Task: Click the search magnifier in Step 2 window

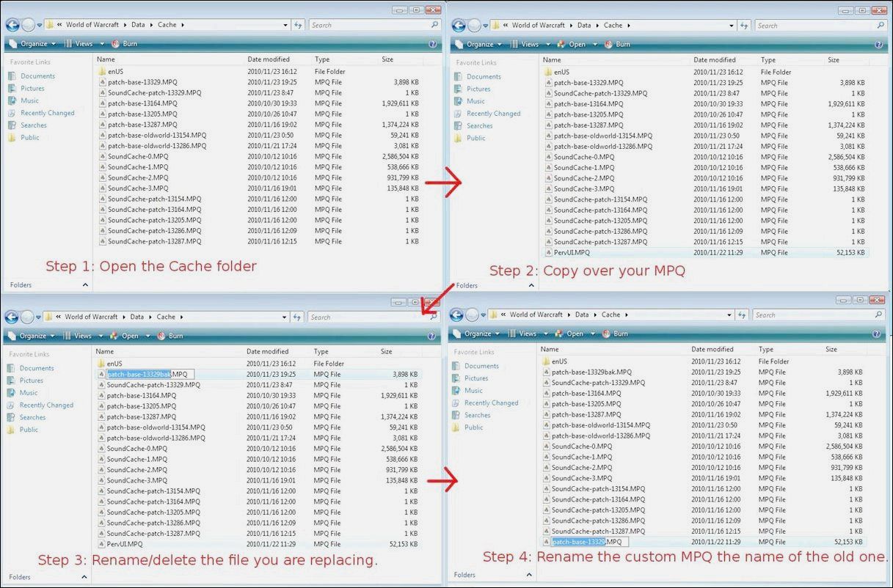Action: click(881, 26)
